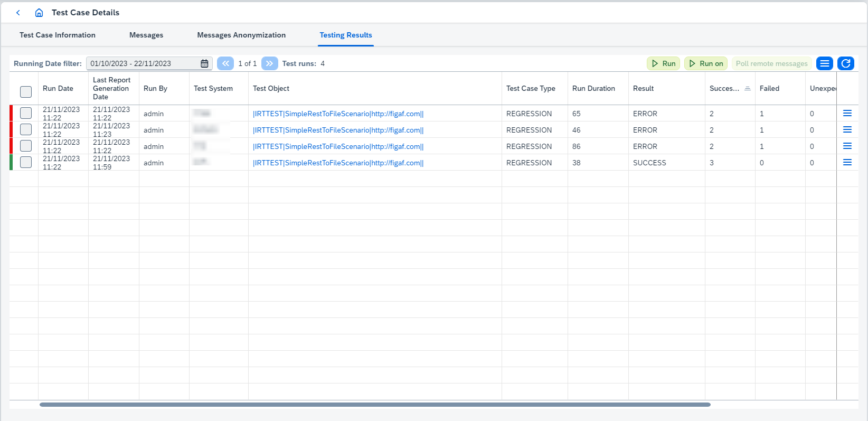Viewport: 868px width, 421px height.
Task: Open the blue table menu icon
Action: click(x=825, y=63)
